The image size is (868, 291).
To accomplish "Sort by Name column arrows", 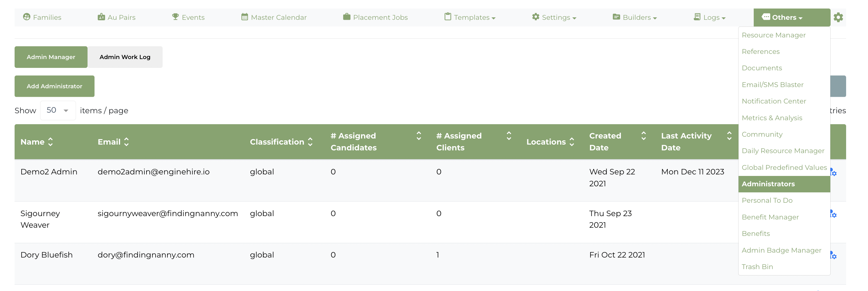I will [x=50, y=142].
